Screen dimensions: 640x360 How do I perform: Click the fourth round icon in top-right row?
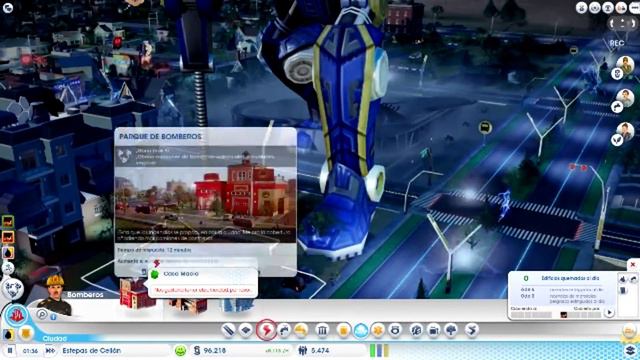(x=621, y=8)
